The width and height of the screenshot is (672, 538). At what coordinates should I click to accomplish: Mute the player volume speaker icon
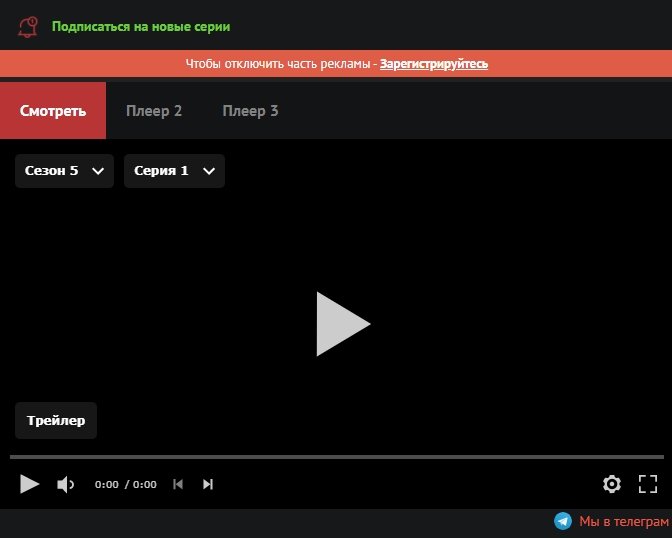tap(66, 484)
